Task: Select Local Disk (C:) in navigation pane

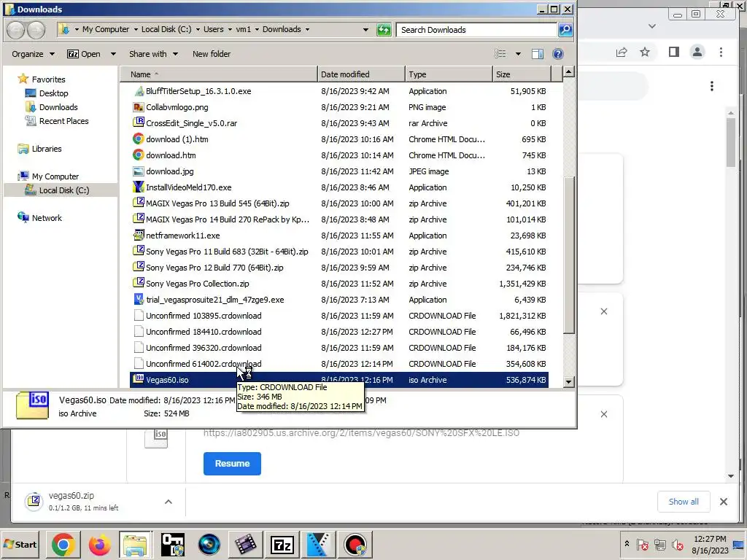Action: coord(60,190)
